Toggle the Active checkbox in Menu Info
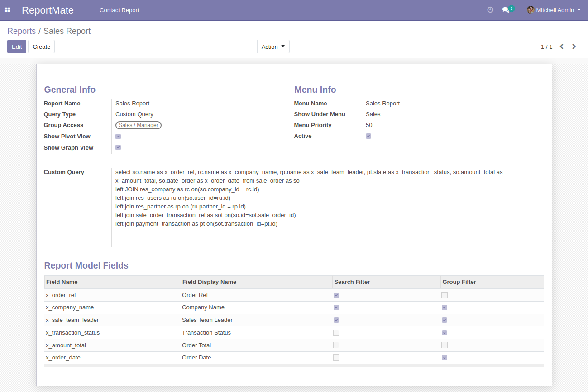 pyautogui.click(x=368, y=136)
